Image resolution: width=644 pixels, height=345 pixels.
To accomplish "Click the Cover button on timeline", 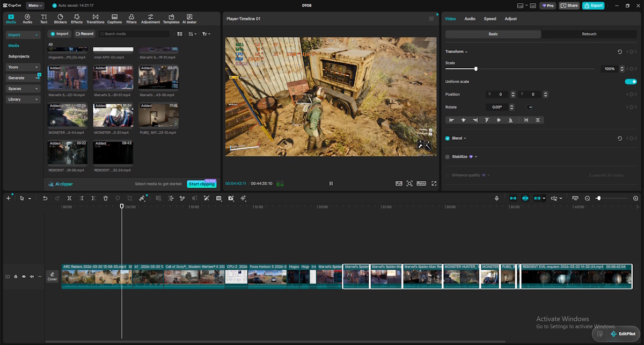I will [52, 276].
